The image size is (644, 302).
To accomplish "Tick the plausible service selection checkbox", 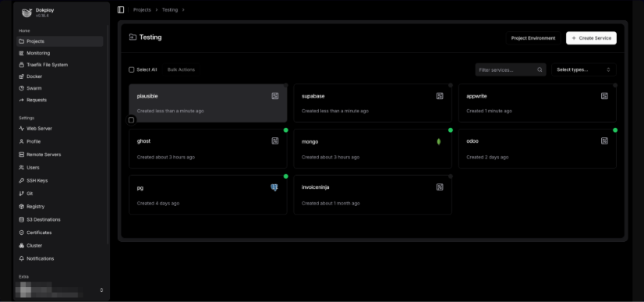I will pyautogui.click(x=132, y=120).
